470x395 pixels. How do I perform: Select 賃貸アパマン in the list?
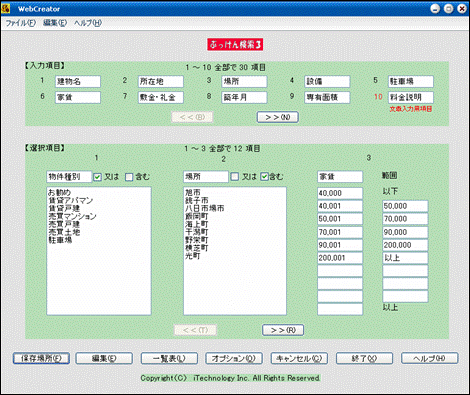(71, 200)
